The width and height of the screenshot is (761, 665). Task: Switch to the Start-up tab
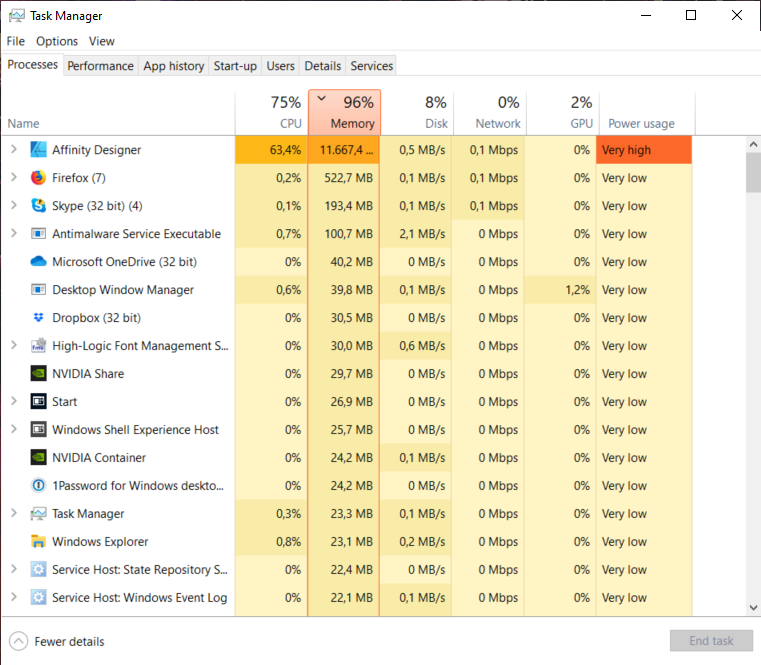pyautogui.click(x=235, y=66)
